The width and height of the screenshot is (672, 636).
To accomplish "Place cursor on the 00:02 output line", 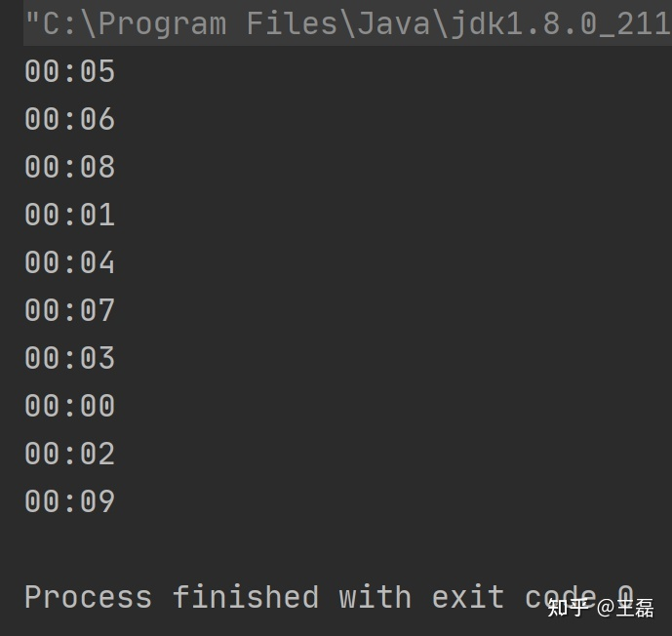I will 69,454.
